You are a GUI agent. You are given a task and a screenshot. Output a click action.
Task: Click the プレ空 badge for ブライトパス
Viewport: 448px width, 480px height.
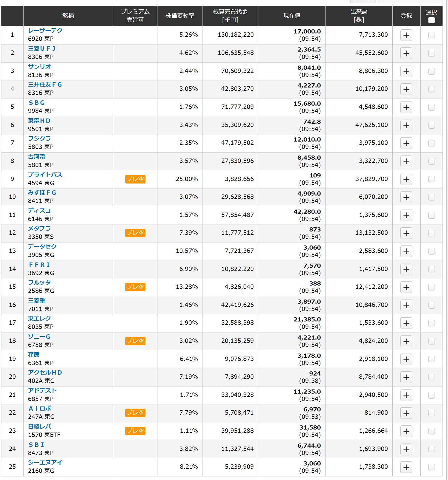click(135, 179)
